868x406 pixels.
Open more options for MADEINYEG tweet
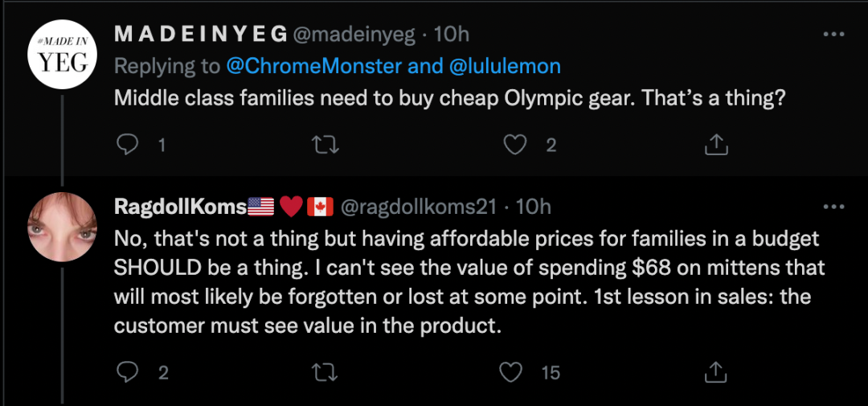[x=834, y=35]
